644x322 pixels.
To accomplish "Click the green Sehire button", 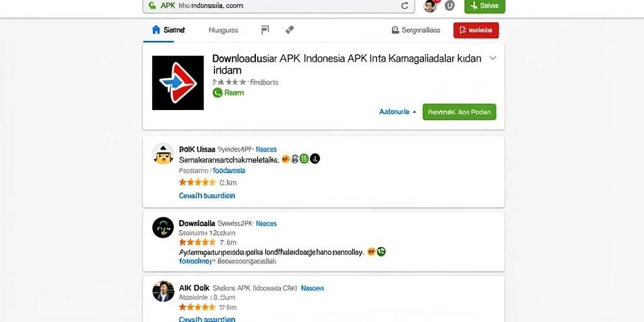I will coord(485,6).
